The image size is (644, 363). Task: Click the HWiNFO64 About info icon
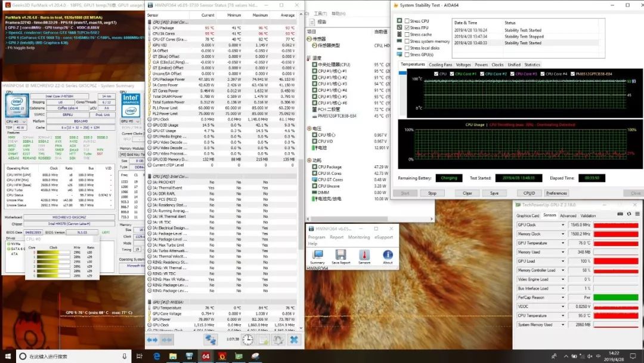point(388,255)
